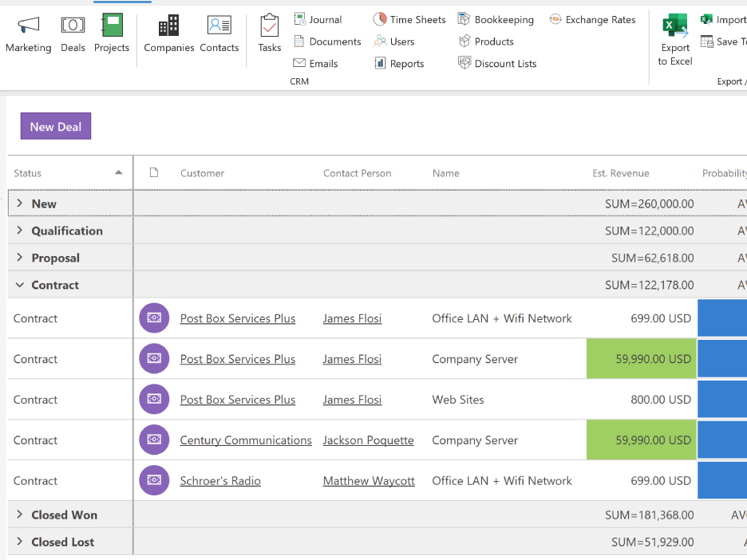Screen dimensions: 747x560
Task: Open Post Box Services Plus link in Web Sites row
Action: pos(238,400)
